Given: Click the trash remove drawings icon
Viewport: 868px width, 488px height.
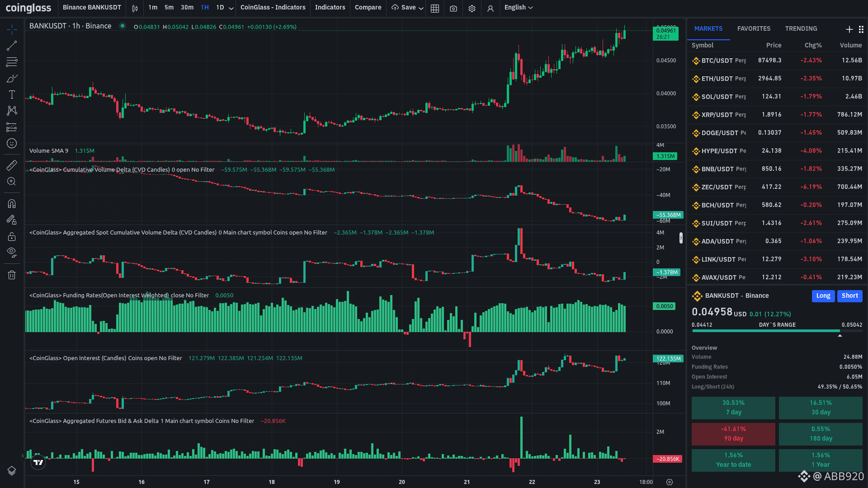Looking at the screenshot, I should (x=12, y=275).
